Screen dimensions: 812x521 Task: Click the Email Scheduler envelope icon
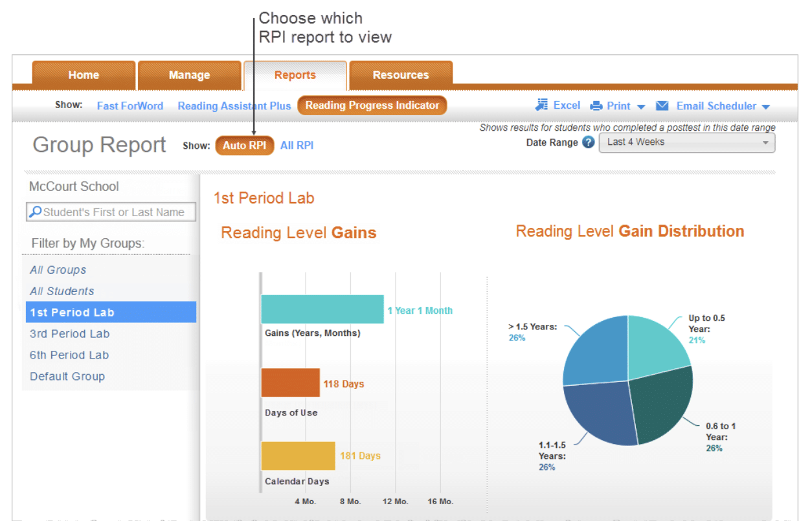point(662,105)
